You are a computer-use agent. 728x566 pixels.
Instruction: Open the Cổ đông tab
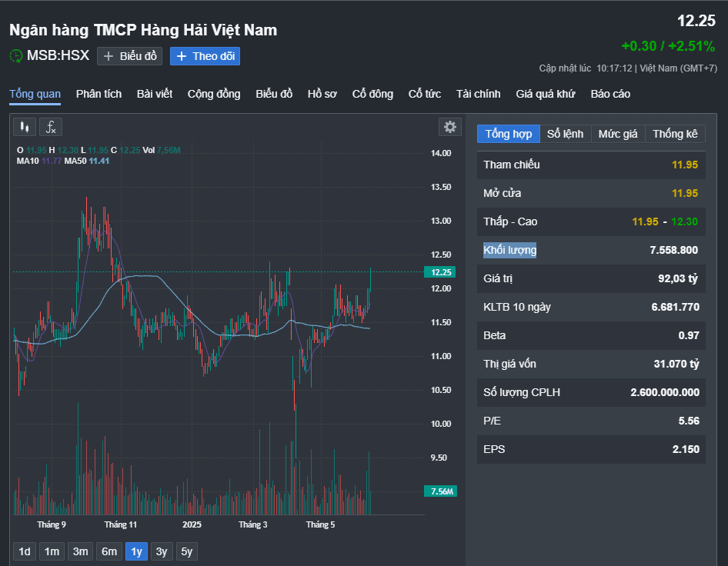point(372,94)
